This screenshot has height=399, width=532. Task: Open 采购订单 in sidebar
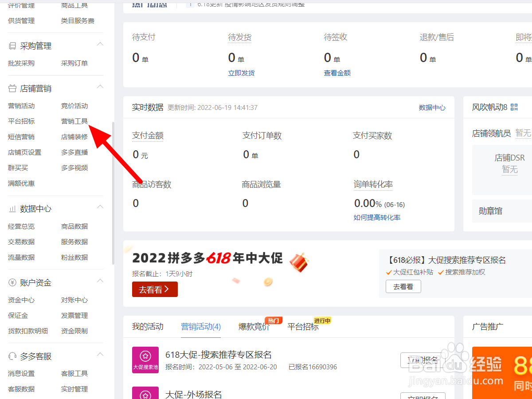click(74, 63)
